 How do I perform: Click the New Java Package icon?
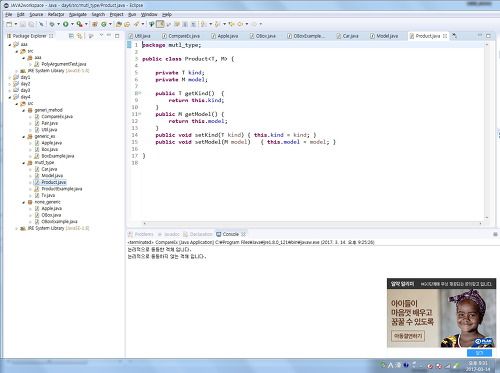[95, 24]
